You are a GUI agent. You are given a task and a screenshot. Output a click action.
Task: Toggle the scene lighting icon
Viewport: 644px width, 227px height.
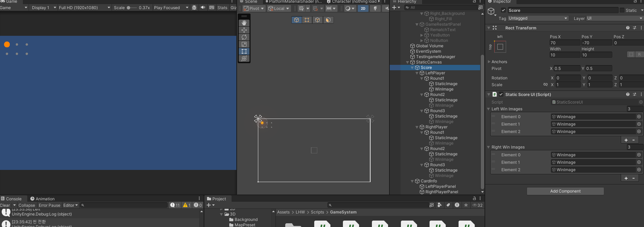tap(375, 8)
